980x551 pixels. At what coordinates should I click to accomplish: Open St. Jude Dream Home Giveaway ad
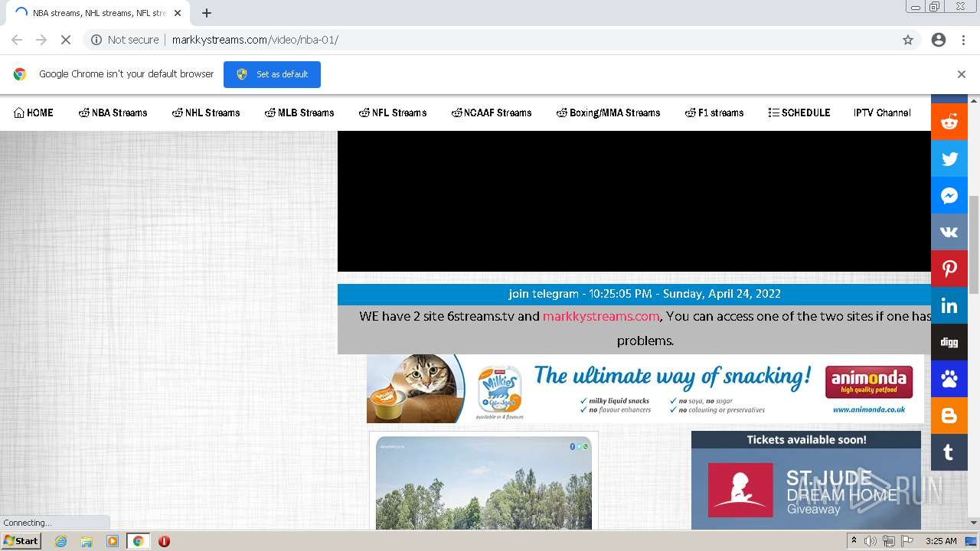806,480
